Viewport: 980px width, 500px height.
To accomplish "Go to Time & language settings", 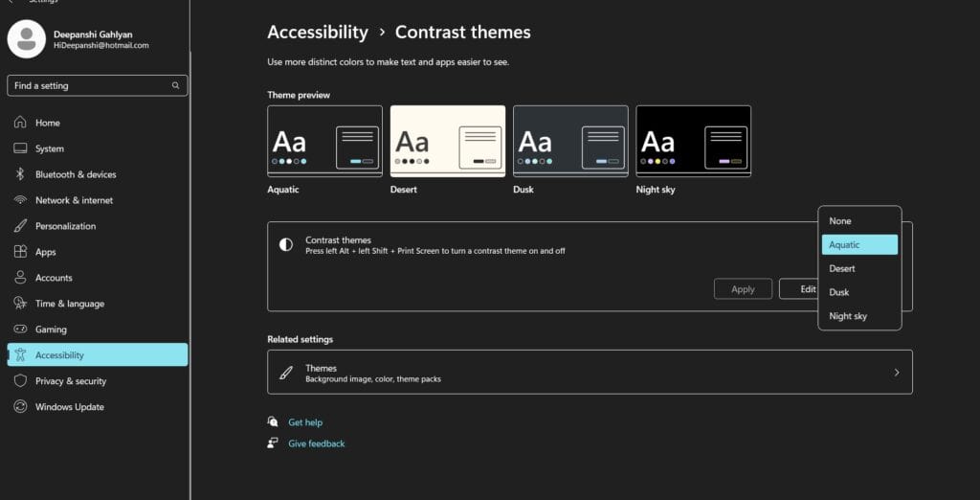I will coord(69,304).
